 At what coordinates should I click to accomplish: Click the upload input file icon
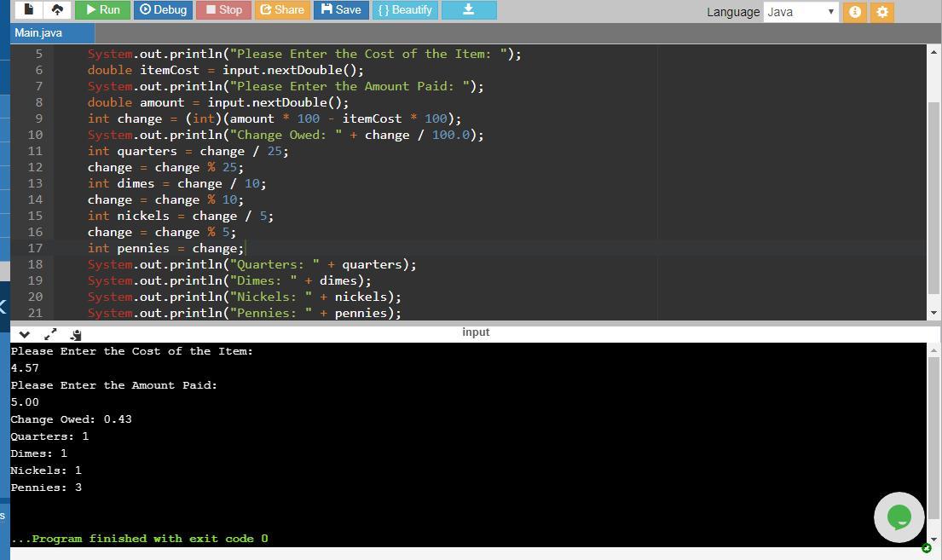click(75, 334)
